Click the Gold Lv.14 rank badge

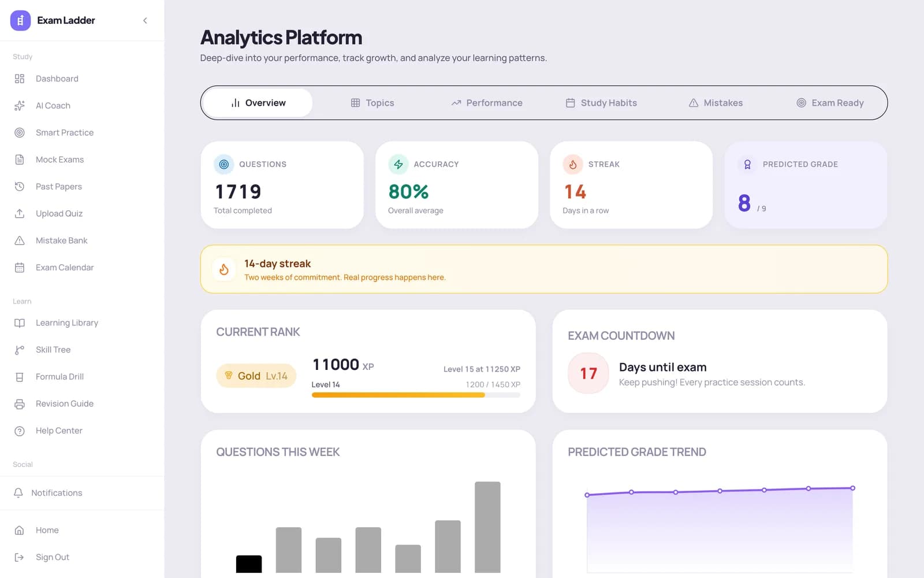coord(256,376)
